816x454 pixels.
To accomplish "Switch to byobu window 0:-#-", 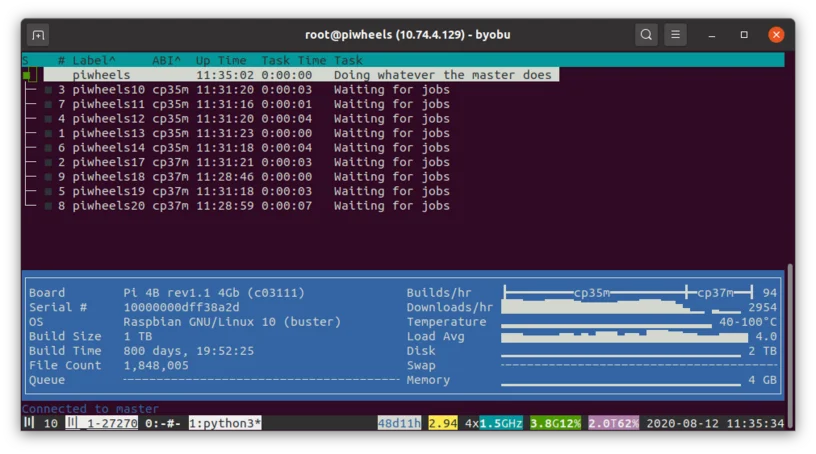I will pos(163,423).
